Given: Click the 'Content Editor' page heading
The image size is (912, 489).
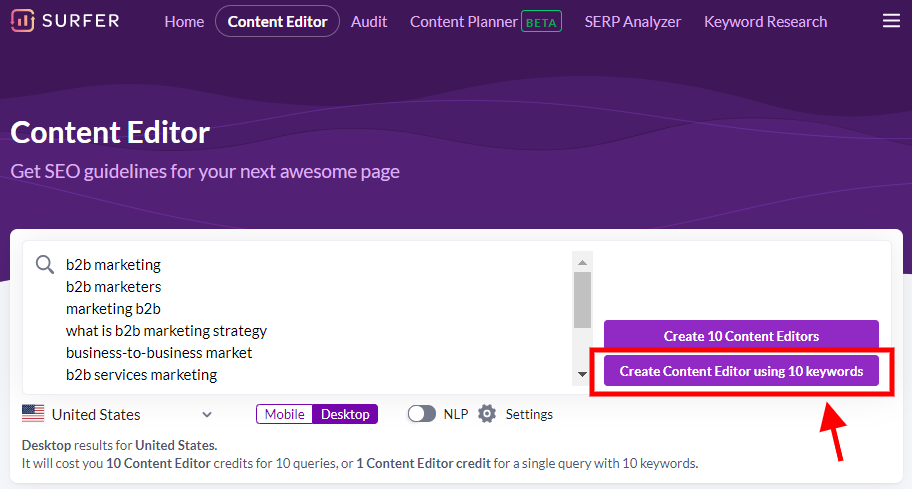Looking at the screenshot, I should click(x=110, y=133).
